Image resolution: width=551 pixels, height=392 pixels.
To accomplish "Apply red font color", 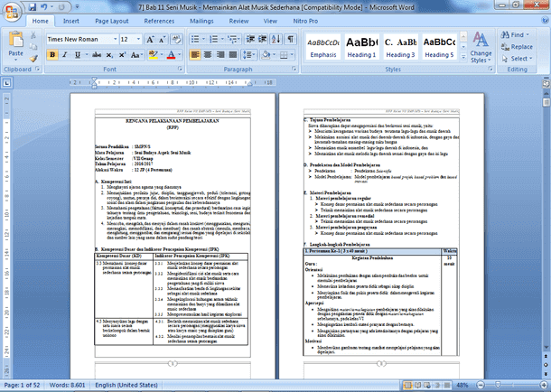I will tap(171, 55).
